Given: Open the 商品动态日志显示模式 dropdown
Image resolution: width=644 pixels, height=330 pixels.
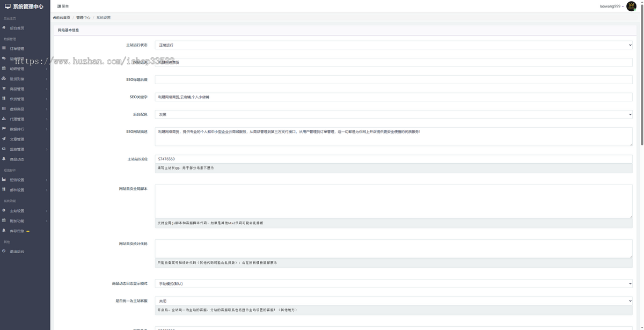Looking at the screenshot, I should 393,283.
